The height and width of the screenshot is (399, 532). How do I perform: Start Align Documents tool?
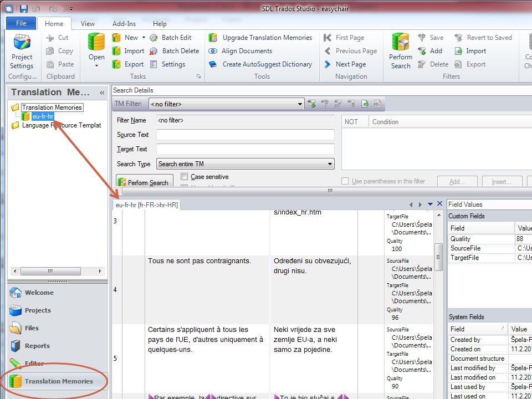[240, 51]
